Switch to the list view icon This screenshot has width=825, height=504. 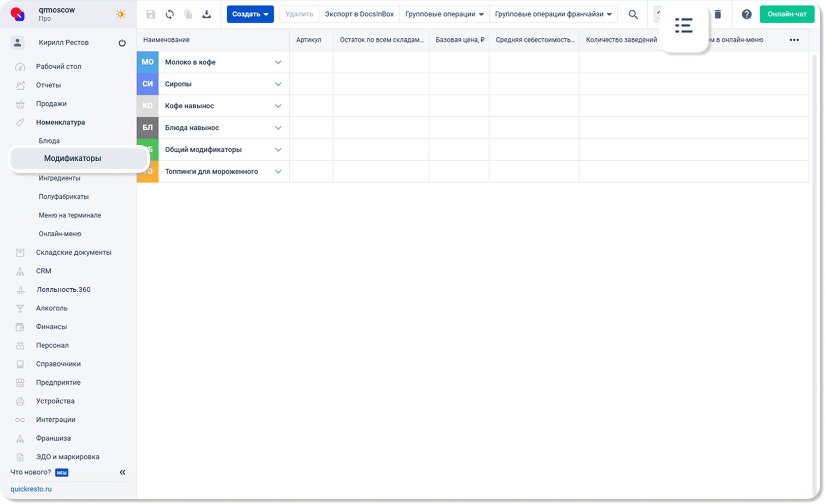tap(683, 26)
